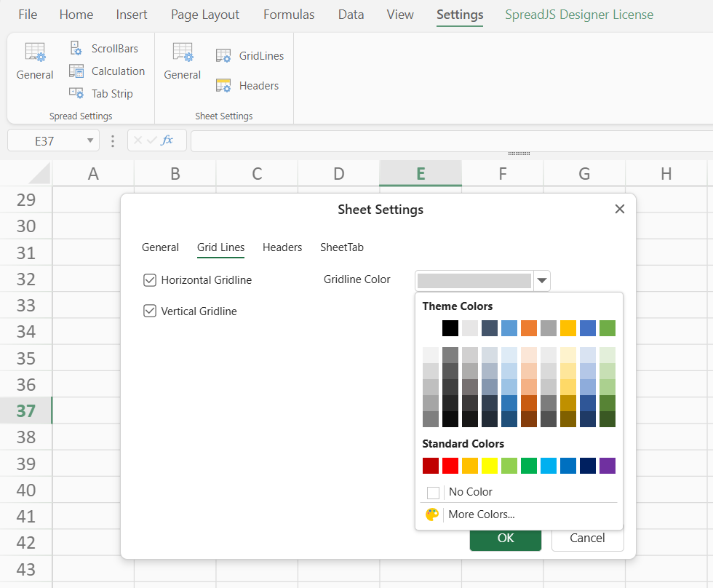The image size is (713, 588).
Task: Select the standard red color swatch
Action: click(450, 466)
